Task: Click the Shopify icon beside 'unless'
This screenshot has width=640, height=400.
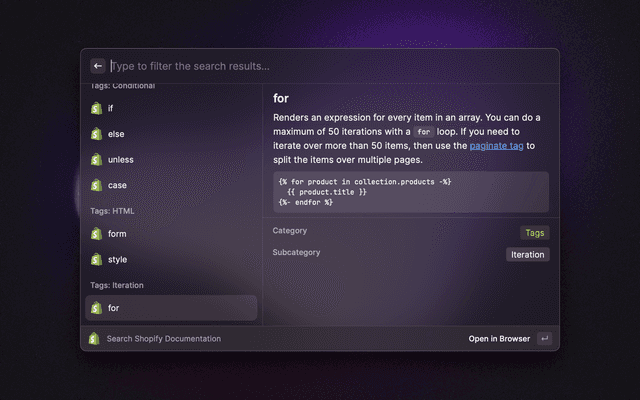Action: tap(97, 160)
